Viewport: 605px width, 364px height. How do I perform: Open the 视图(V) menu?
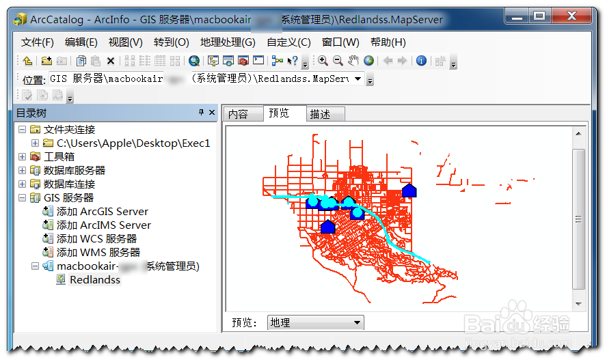(x=125, y=42)
